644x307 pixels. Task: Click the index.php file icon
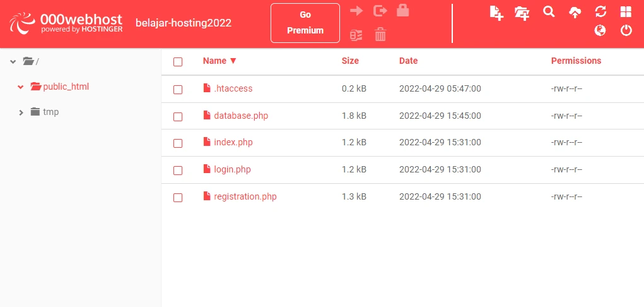(207, 142)
